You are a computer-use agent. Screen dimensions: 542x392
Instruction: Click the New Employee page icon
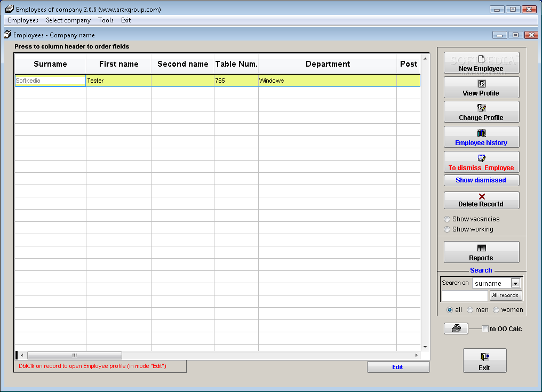[481, 59]
